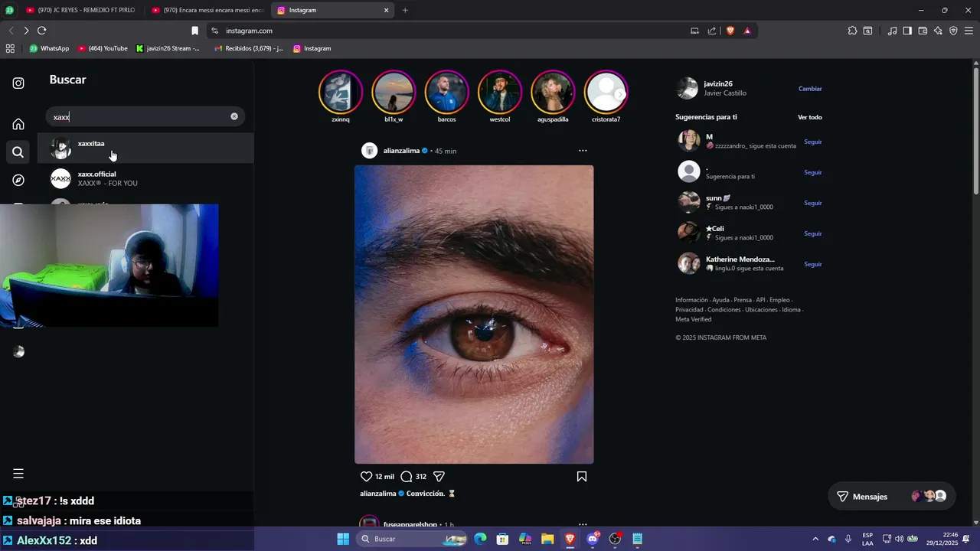The height and width of the screenshot is (551, 980).
Task: Open the Mensajes floating button
Action: point(892,497)
